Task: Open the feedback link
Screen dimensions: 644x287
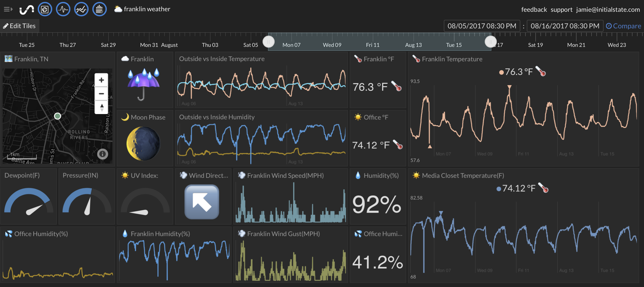Action: point(534,10)
